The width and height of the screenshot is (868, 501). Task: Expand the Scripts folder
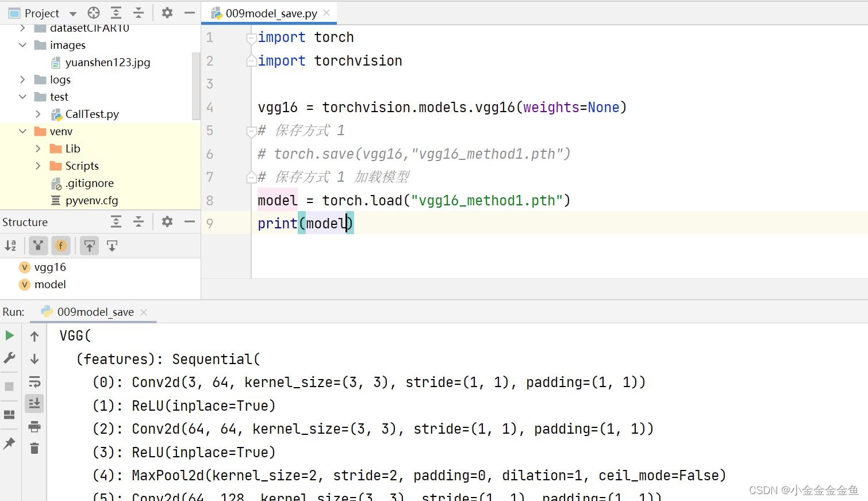tap(38, 166)
